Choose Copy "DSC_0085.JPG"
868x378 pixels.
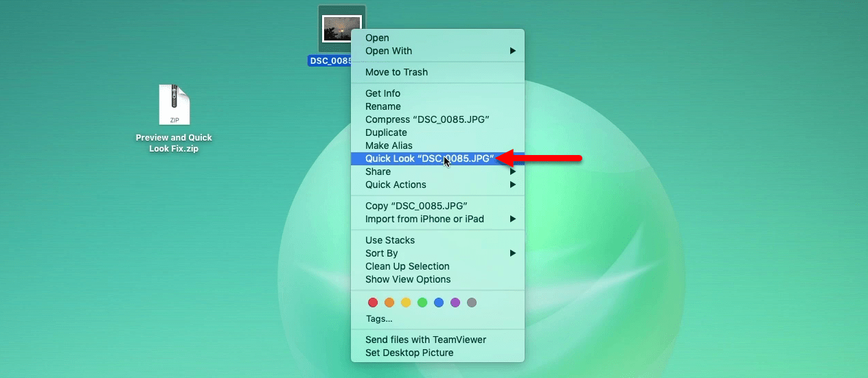(437, 206)
